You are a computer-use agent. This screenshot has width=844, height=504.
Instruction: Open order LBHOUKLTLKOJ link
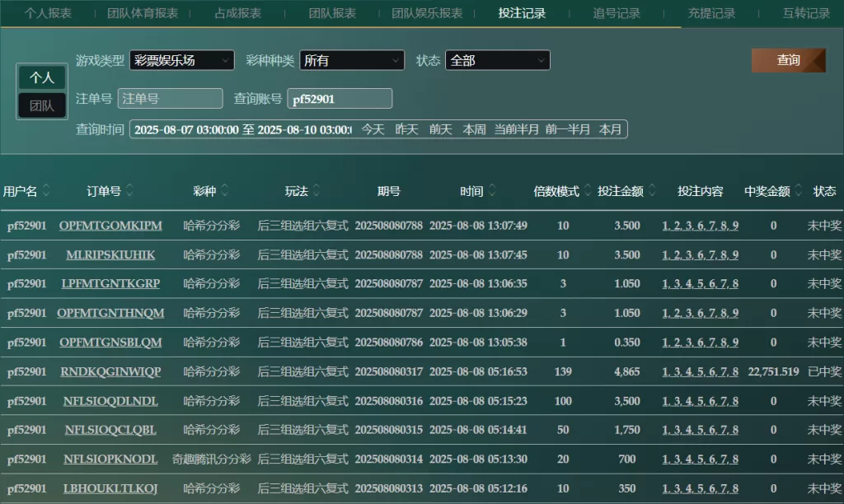point(110,488)
